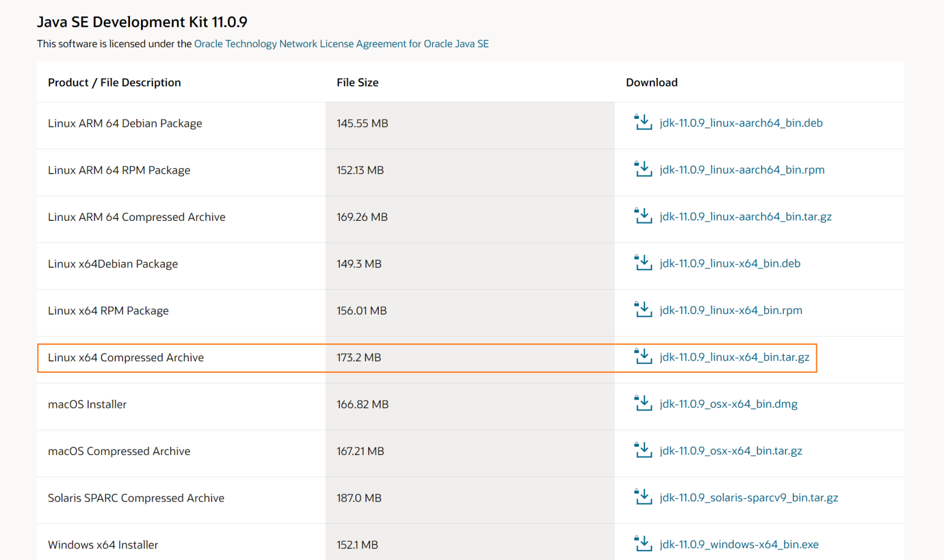Select 'Windows x64 Installer' text
This screenshot has width=944, height=560.
[x=103, y=545]
